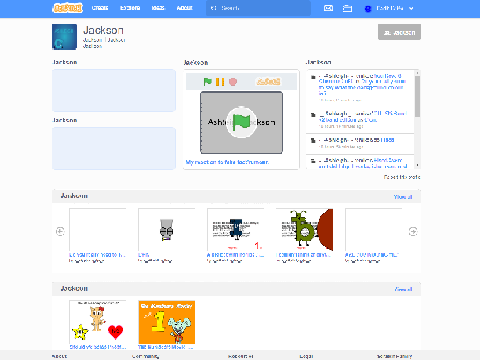Open the orange mouse project thumbnail
The width and height of the screenshot is (480, 360).
(x=167, y=322)
